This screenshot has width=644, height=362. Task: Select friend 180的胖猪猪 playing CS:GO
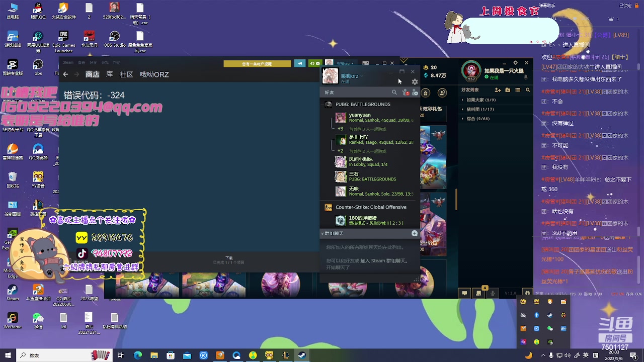(374, 220)
